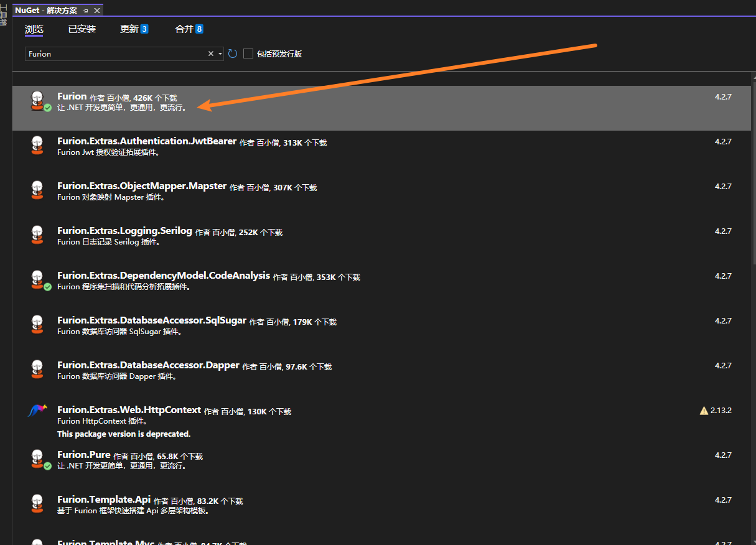Switch to the 已安装 tab

82,29
